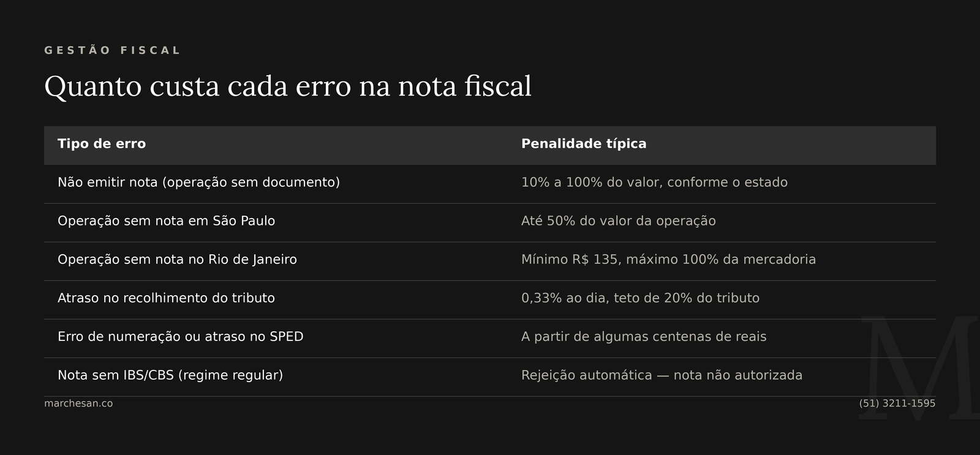Screen dimensions: 980x455
Task: Click the phone number (51) 3211-1595
Action: point(897,404)
